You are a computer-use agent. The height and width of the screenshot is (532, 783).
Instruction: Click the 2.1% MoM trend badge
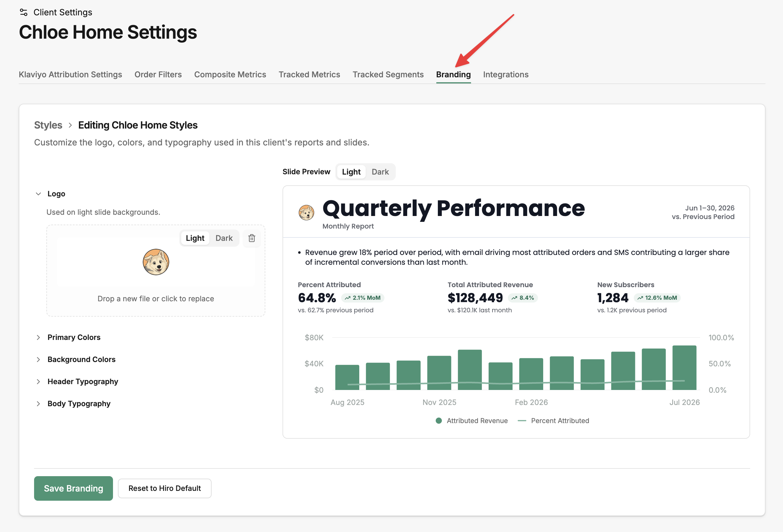click(x=363, y=298)
